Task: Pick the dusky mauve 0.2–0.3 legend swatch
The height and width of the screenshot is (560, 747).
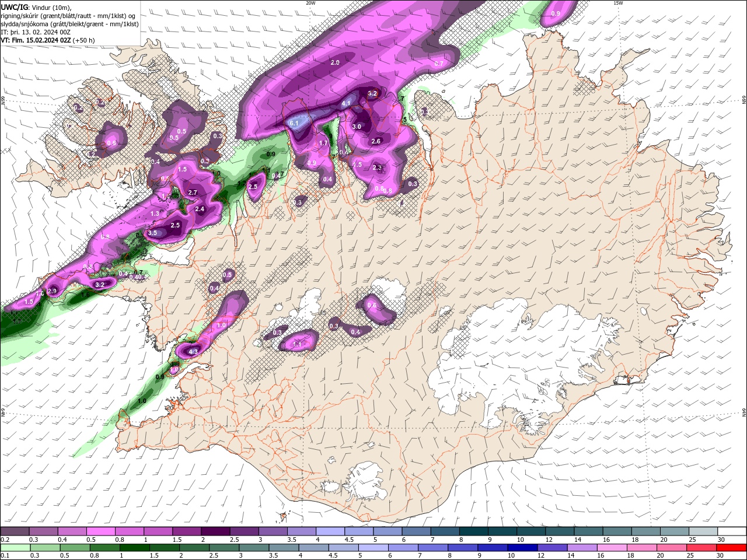Action: [15, 531]
